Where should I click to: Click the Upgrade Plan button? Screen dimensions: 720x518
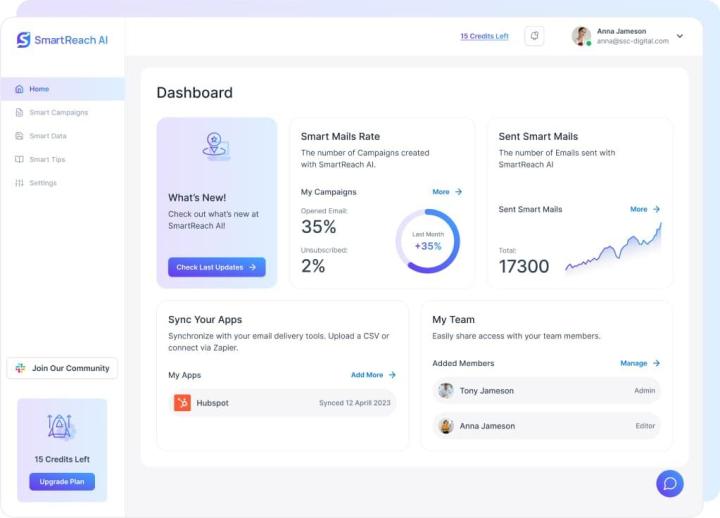coord(62,482)
